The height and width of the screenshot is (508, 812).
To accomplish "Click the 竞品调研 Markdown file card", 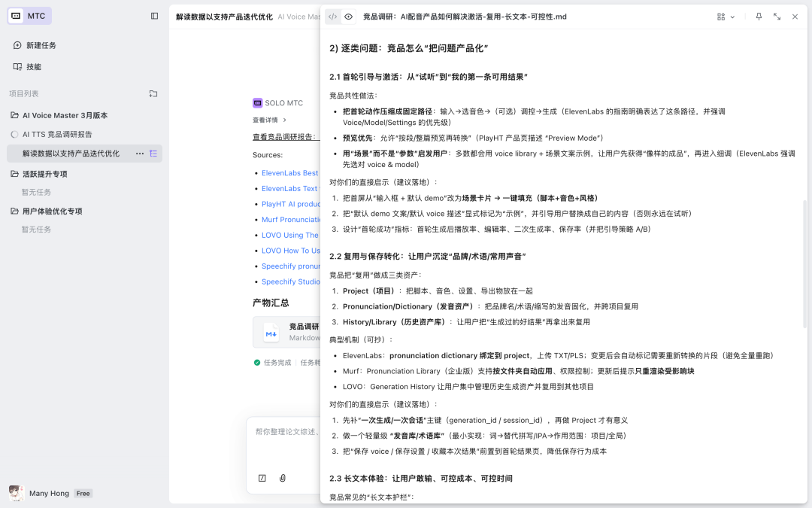I will click(293, 331).
